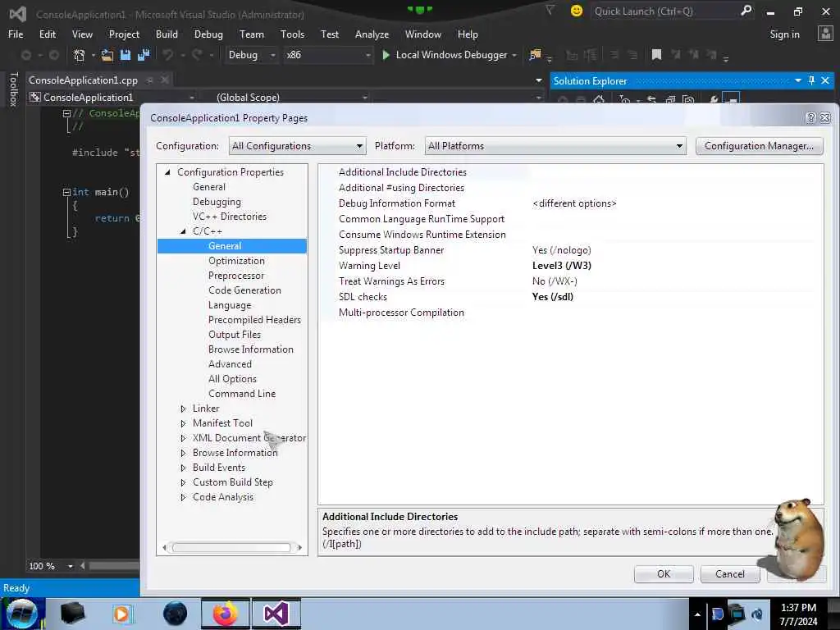Click the property tree's horizontal scrollbar thumb
This screenshot has height=630, width=840.
pos(231,547)
